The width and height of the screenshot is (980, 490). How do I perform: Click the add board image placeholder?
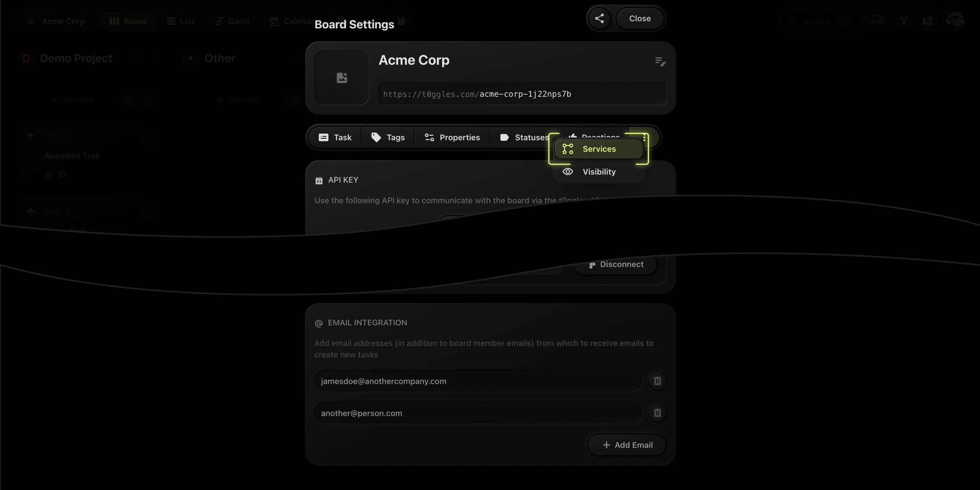pyautogui.click(x=342, y=78)
